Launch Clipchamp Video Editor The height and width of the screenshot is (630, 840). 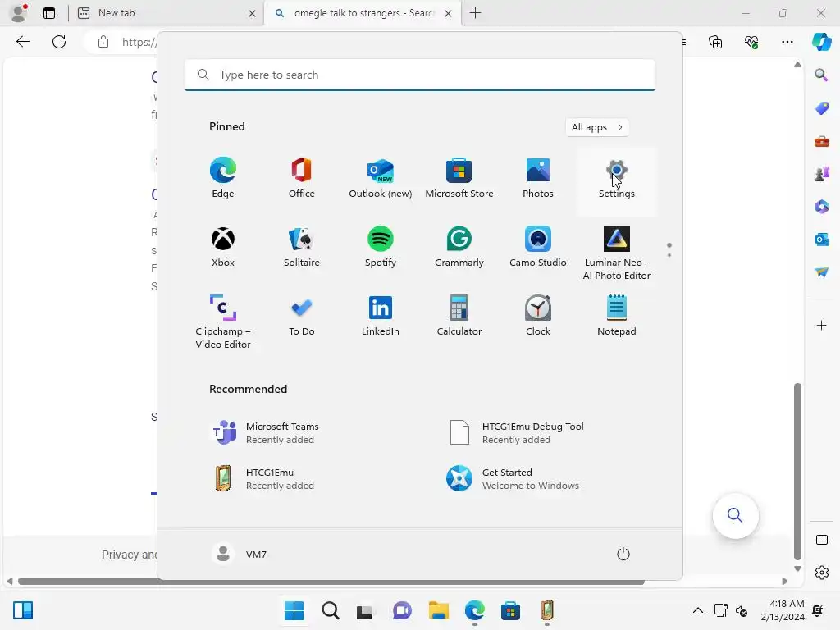click(x=223, y=322)
